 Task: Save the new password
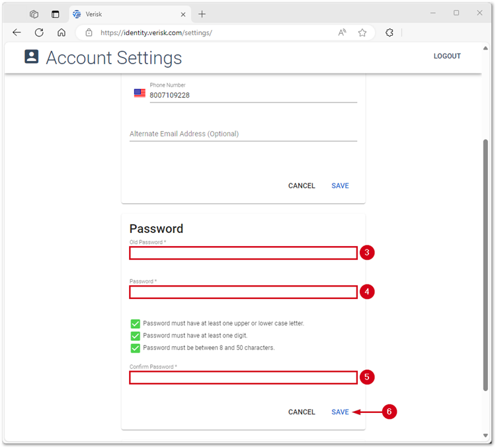(x=340, y=412)
